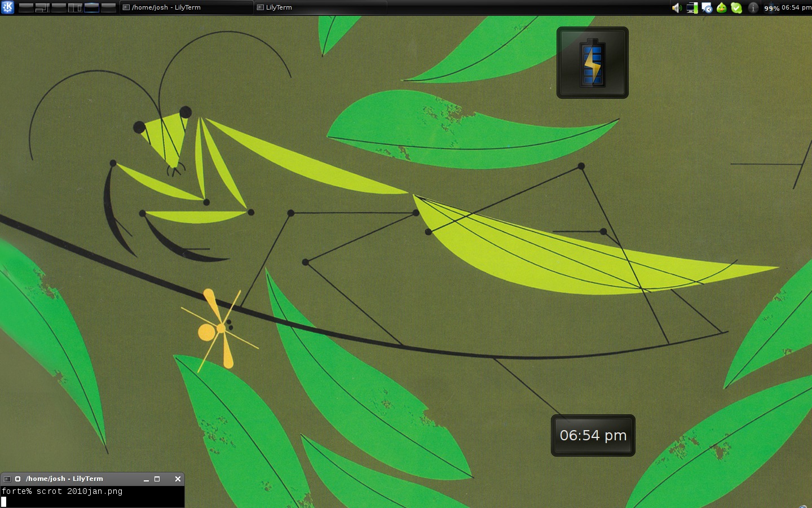Click the digital clock desktop widget
This screenshot has height=508, width=812.
coord(593,435)
